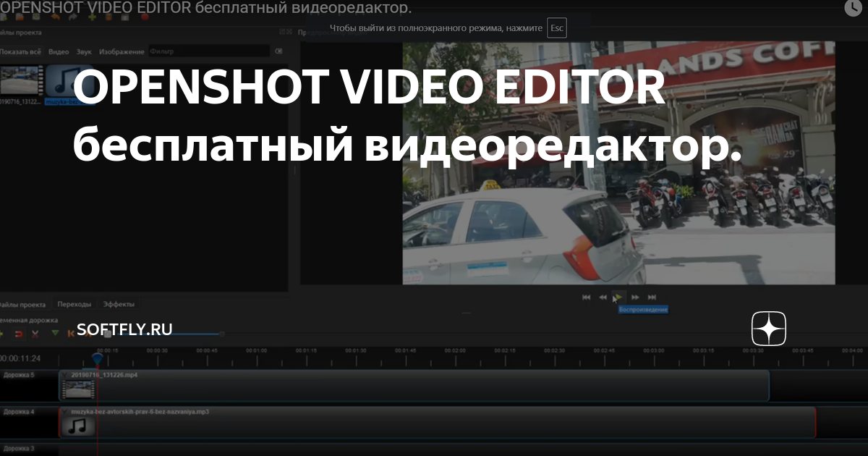868x456 pixels.
Task: Click the timeline zoom slider handle
Action: pyautogui.click(x=221, y=334)
